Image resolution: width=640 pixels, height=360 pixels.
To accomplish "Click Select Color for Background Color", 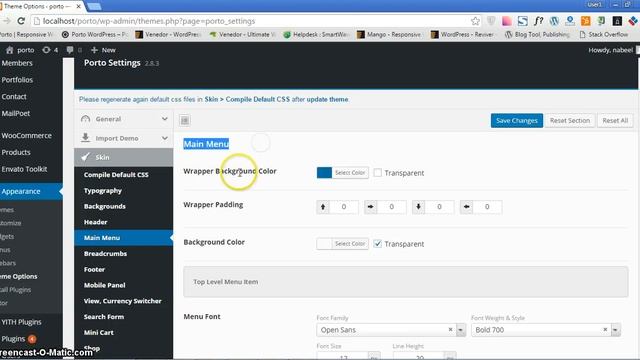I will tap(350, 244).
